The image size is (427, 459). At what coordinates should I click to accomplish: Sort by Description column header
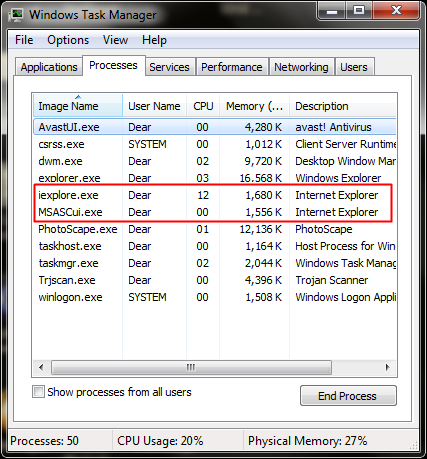(x=343, y=106)
